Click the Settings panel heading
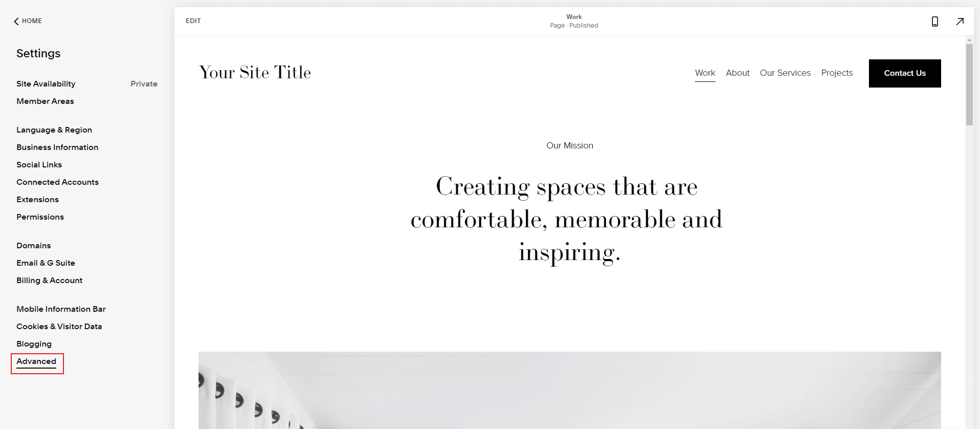Viewport: 980px width, 429px height. pyautogui.click(x=38, y=53)
